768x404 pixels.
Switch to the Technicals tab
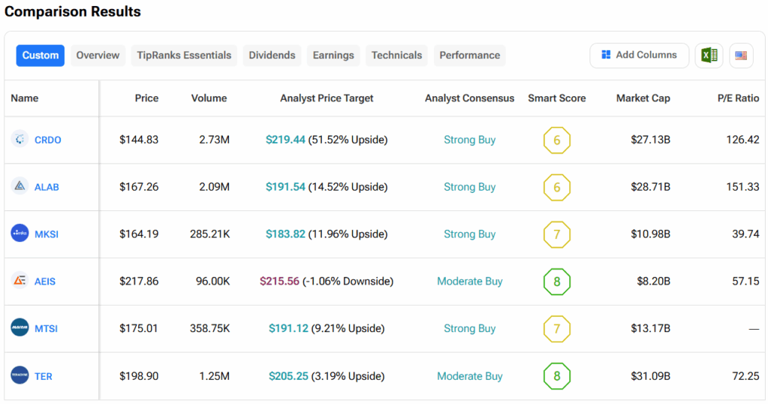click(x=396, y=55)
